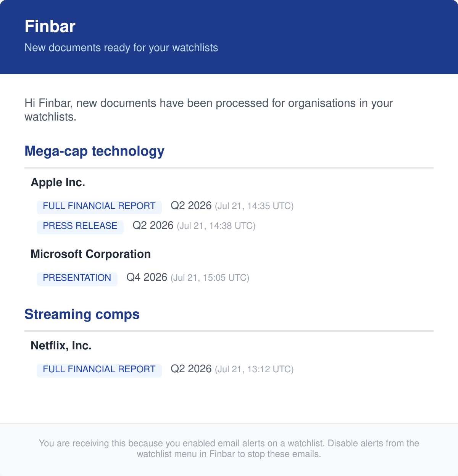The image size is (458, 476).
Task: Click Microsoft Q4 2026 period label
Action: pyautogui.click(x=147, y=277)
